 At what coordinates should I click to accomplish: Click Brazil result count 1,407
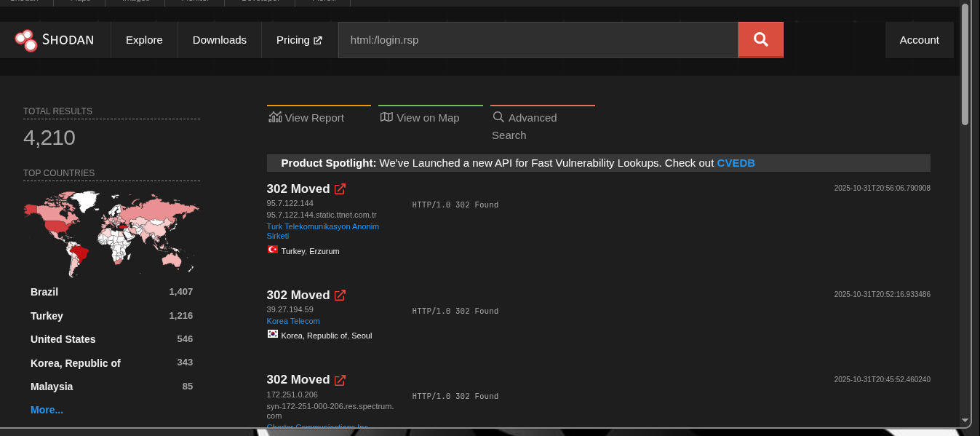[180, 292]
